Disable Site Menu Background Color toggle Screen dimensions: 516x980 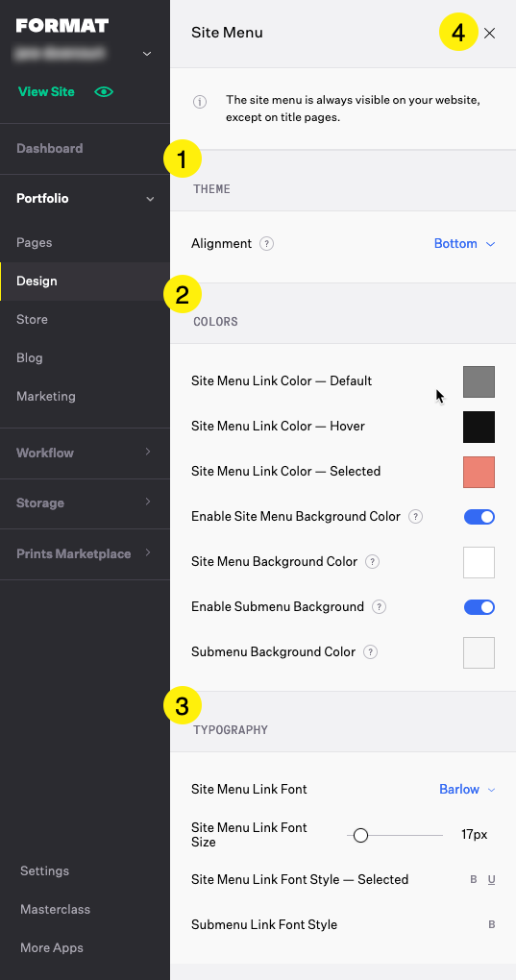point(479,517)
